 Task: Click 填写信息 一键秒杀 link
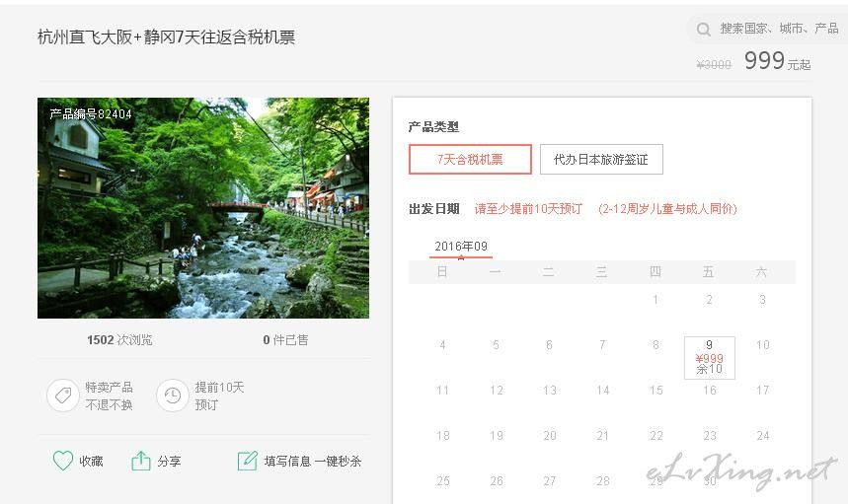click(313, 462)
